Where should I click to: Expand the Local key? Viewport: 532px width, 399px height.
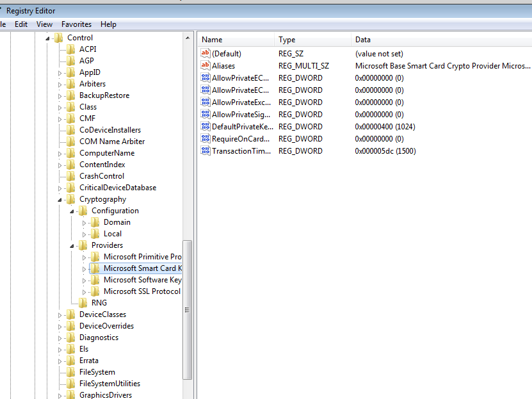point(84,234)
